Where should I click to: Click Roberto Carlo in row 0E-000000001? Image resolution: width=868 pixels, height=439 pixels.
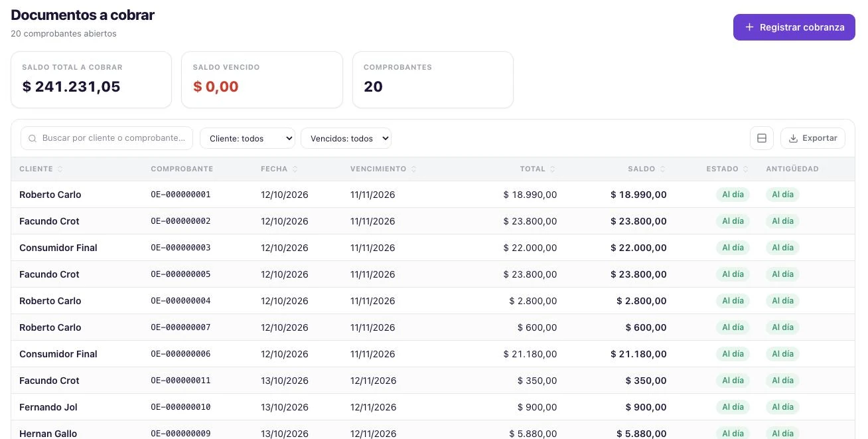(50, 195)
